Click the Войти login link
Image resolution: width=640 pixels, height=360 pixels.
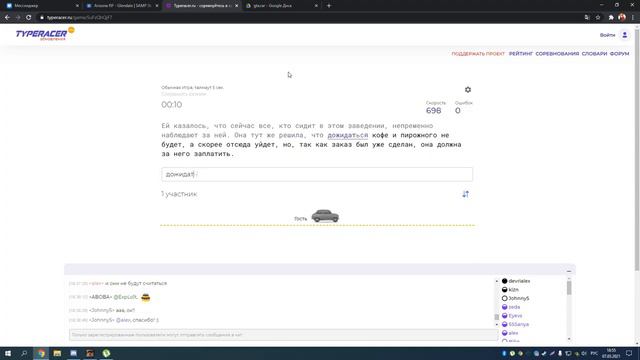point(607,35)
